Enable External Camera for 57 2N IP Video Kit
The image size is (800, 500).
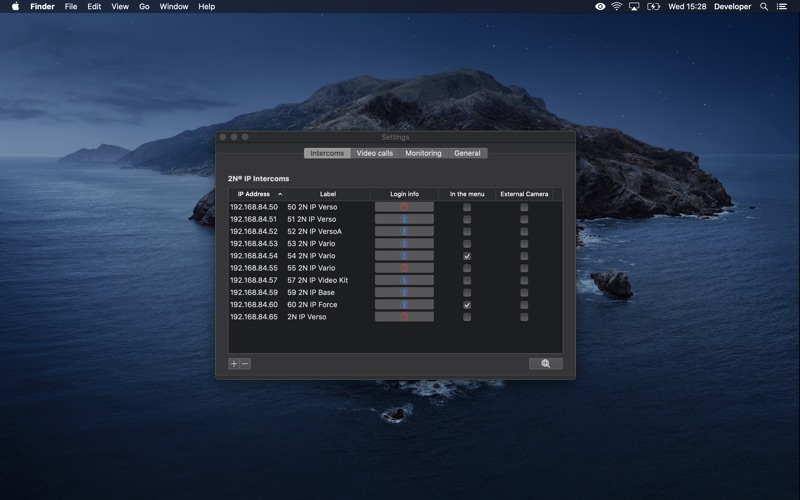pos(524,281)
